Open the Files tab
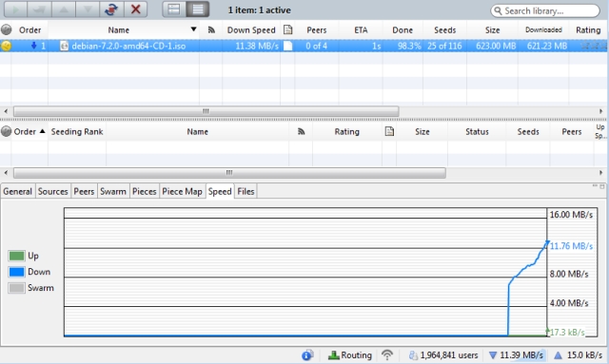 pos(246,191)
